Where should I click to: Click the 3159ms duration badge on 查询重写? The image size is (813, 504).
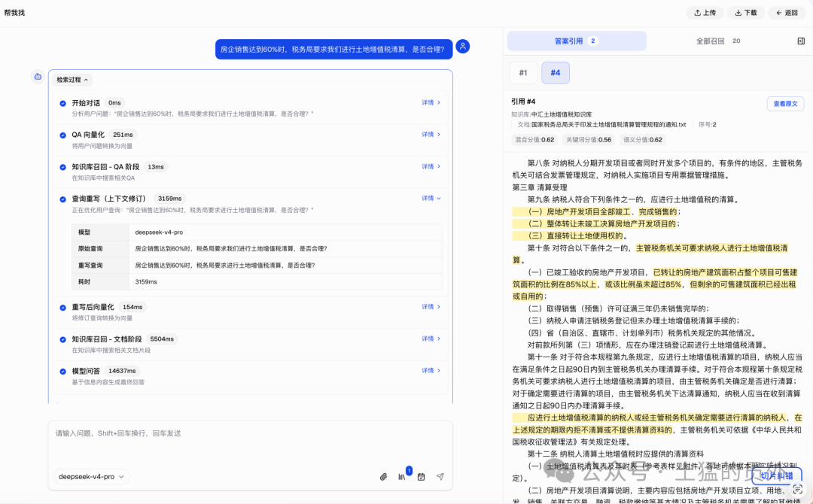pyautogui.click(x=169, y=199)
